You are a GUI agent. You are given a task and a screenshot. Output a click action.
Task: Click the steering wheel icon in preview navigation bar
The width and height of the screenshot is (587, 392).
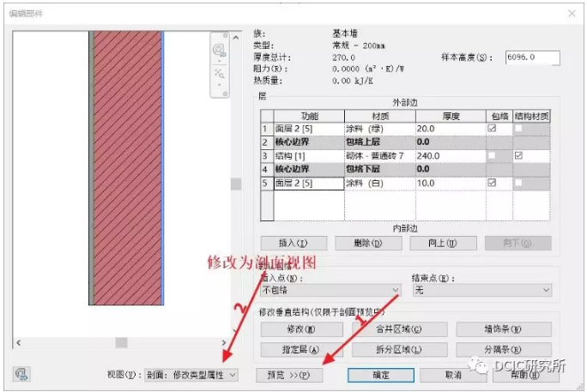coord(219,50)
